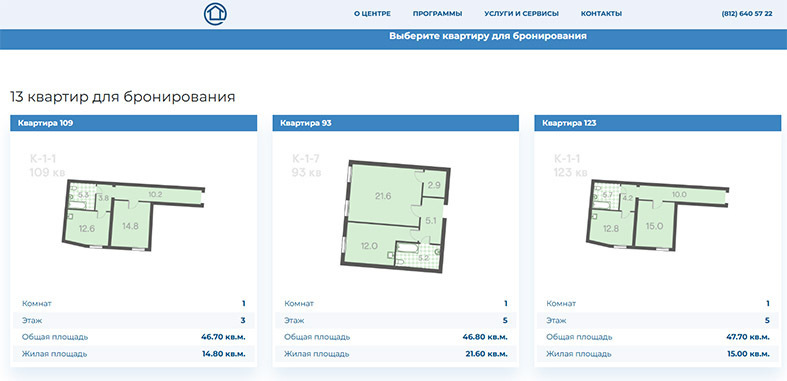Click phone number (812) 640 57 22

click(x=747, y=14)
